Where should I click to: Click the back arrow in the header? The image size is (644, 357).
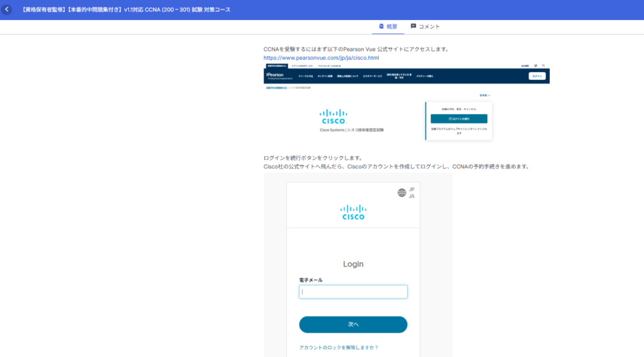[8, 9]
